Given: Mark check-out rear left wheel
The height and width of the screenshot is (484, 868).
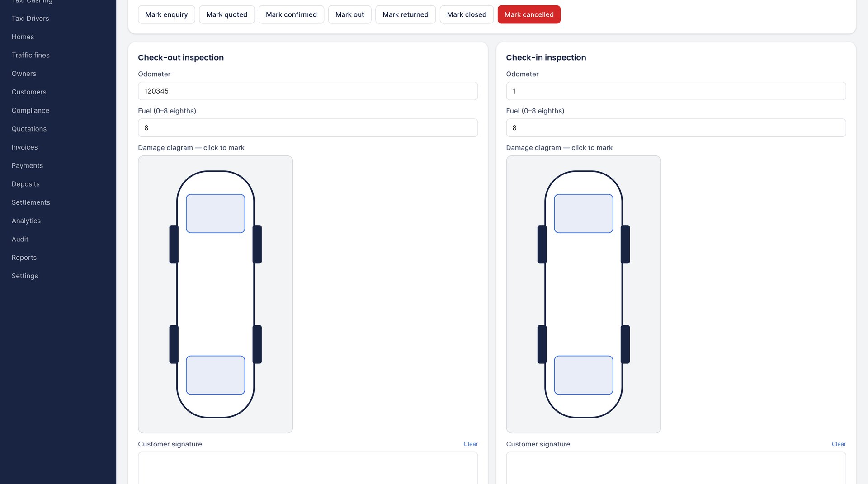Looking at the screenshot, I should pyautogui.click(x=174, y=344).
